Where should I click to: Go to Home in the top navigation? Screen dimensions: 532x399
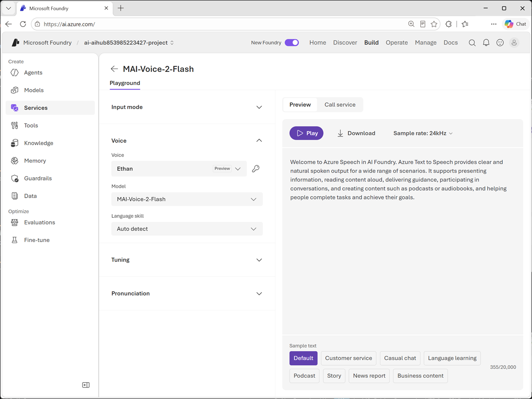318,43
